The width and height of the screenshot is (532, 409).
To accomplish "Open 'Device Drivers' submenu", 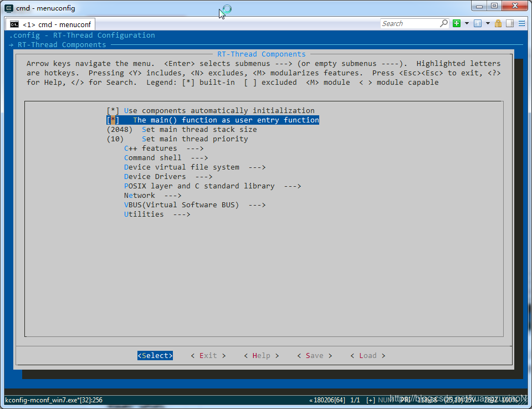I will click(x=168, y=177).
